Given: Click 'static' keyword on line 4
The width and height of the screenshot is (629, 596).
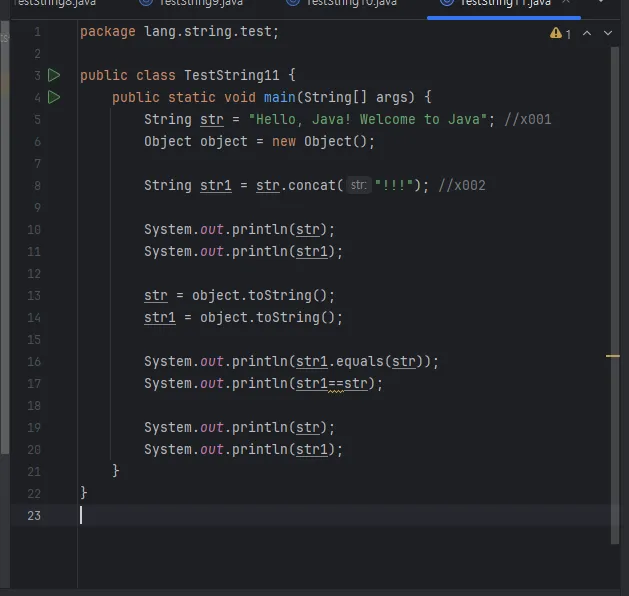Looking at the screenshot, I should 192,97.
